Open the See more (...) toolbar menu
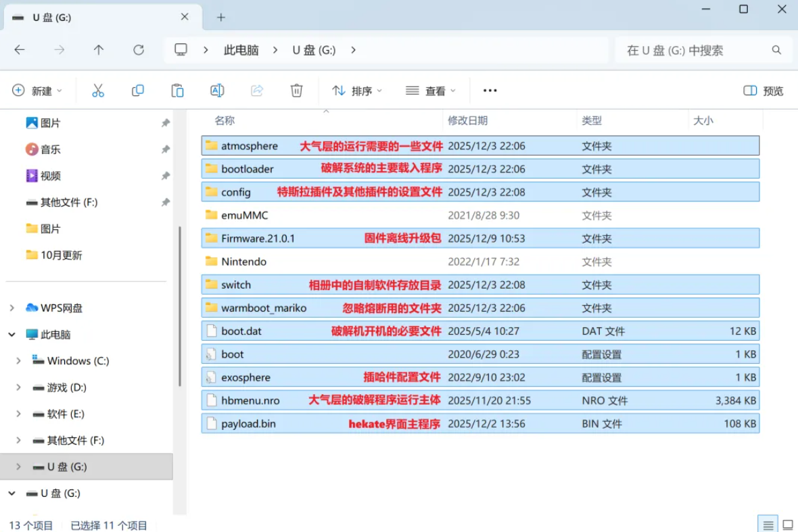The height and width of the screenshot is (532, 798). 490,90
